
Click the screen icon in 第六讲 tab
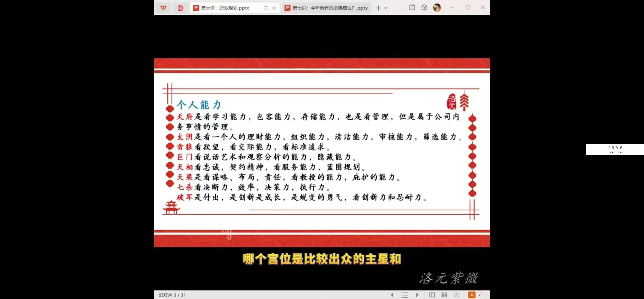(266, 8)
